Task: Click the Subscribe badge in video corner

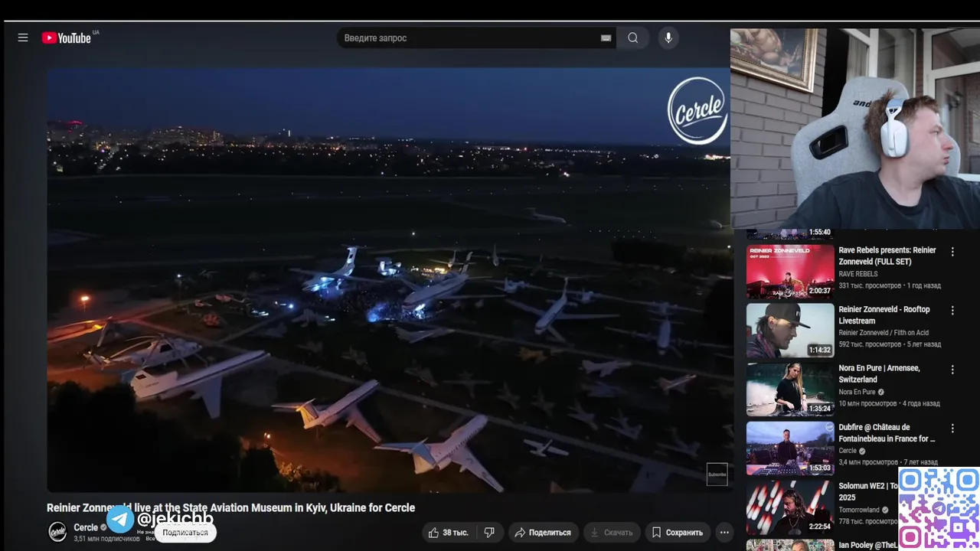Action: (717, 474)
